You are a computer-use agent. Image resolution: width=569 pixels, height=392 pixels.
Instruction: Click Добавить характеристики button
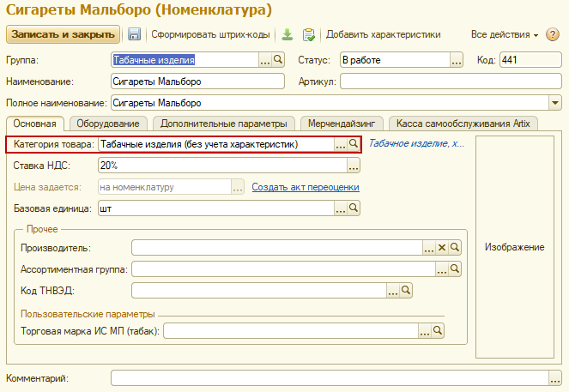click(384, 34)
